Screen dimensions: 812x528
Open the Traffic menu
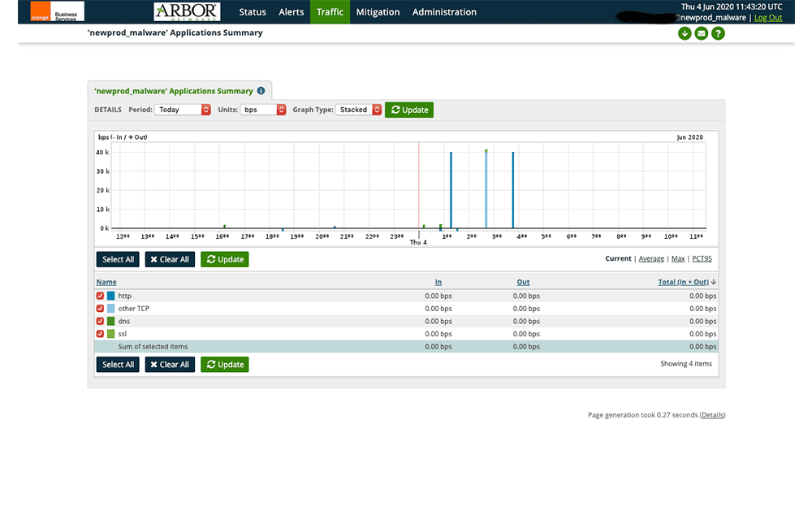click(x=330, y=12)
